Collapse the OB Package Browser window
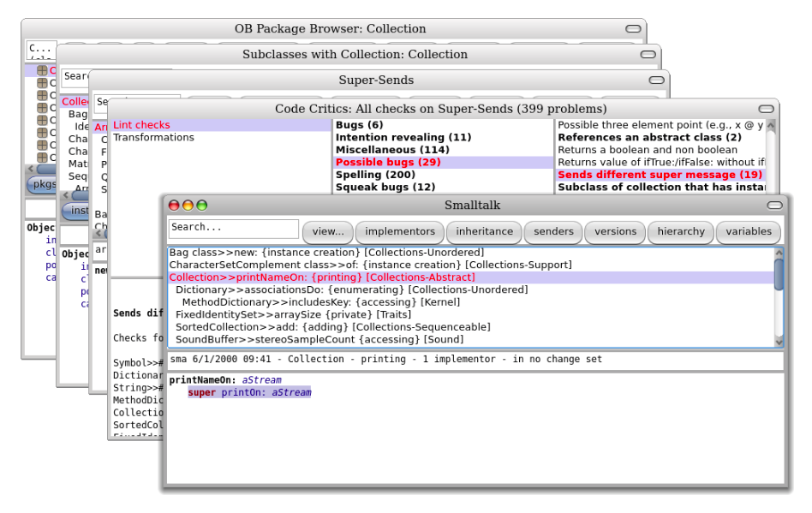The width and height of the screenshot is (812, 513). [x=633, y=29]
